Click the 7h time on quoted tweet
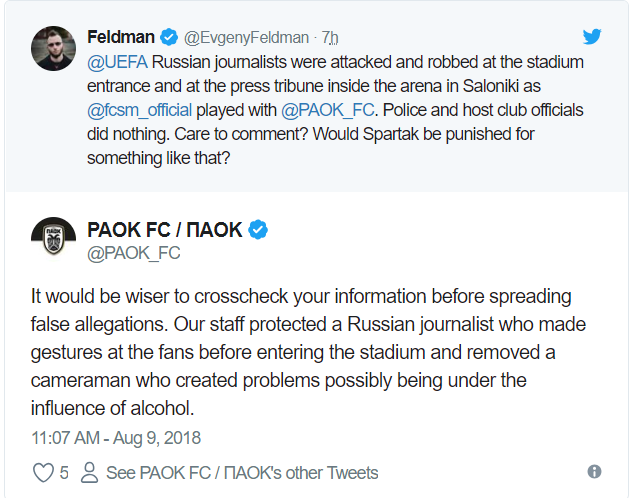This screenshot has width=635, height=498. [x=330, y=38]
